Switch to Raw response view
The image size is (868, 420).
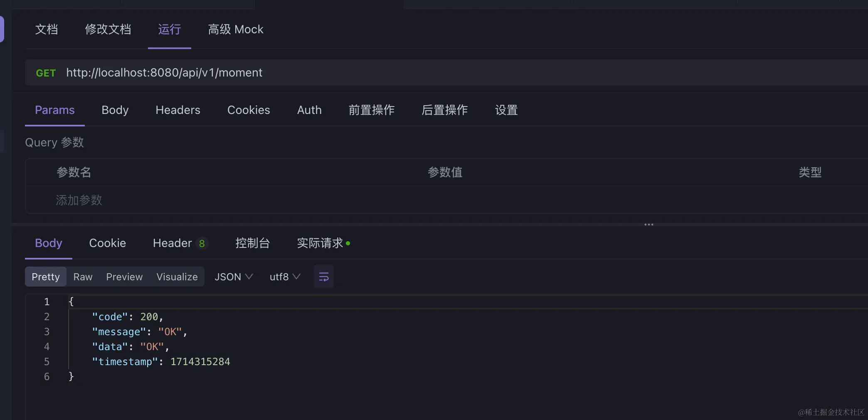click(x=83, y=277)
